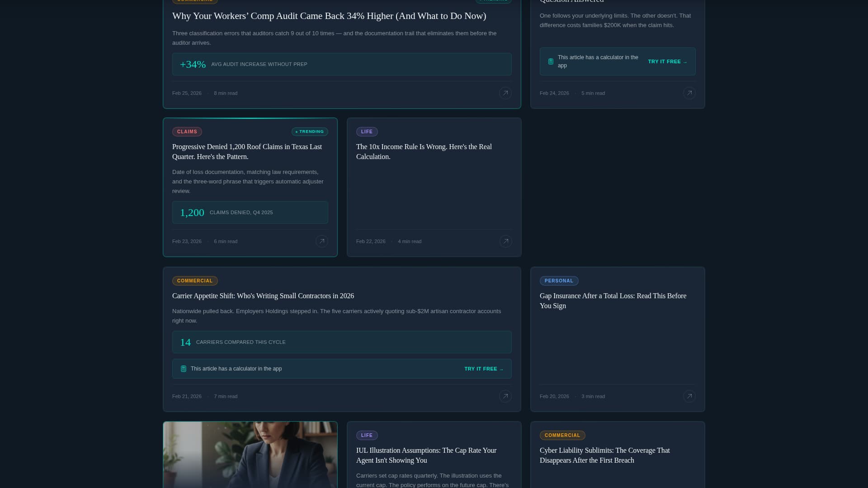Click 14 carriers compared this cycle stat
Image resolution: width=868 pixels, height=488 pixels.
click(x=342, y=342)
